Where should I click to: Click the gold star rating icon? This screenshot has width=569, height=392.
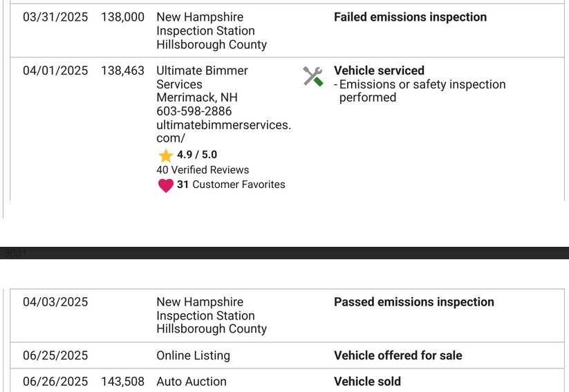point(165,156)
